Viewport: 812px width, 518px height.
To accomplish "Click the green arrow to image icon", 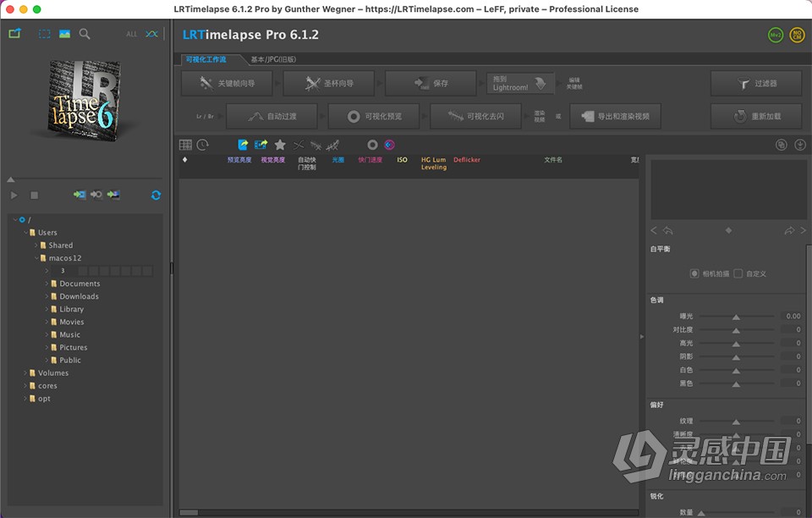I will click(113, 195).
